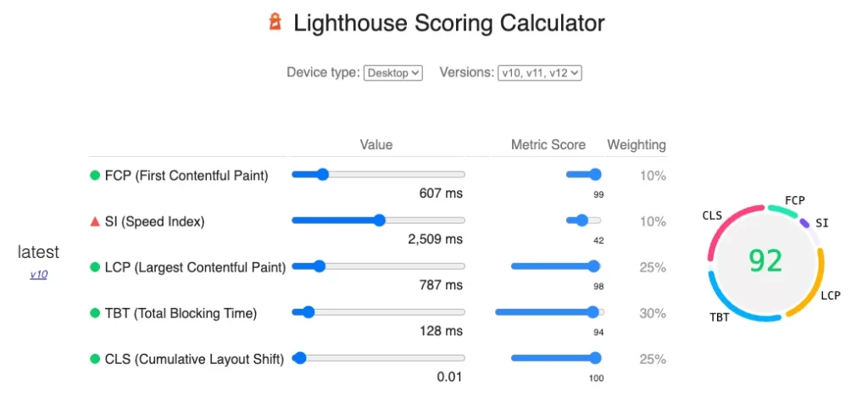The height and width of the screenshot is (403, 868).
Task: Click the SI metric score slider handle
Action: click(x=581, y=221)
